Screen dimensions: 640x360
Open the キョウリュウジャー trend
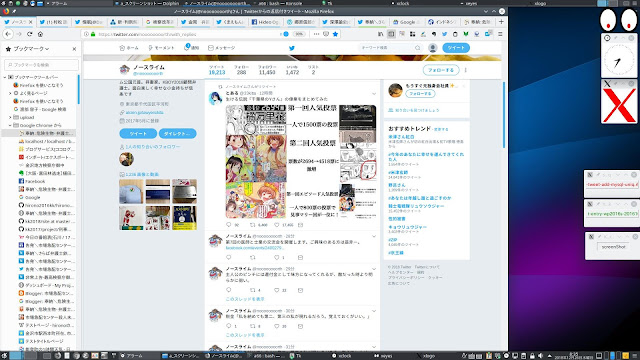click(x=407, y=227)
